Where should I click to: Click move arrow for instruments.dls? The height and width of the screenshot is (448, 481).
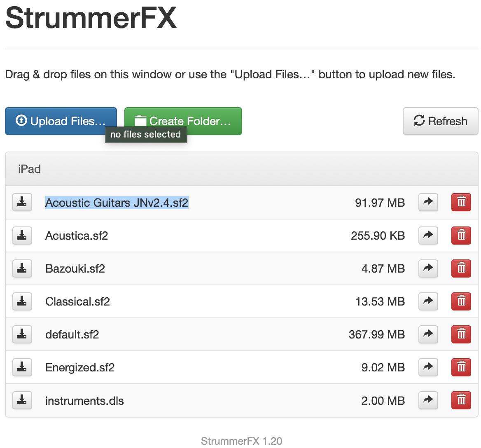(428, 400)
